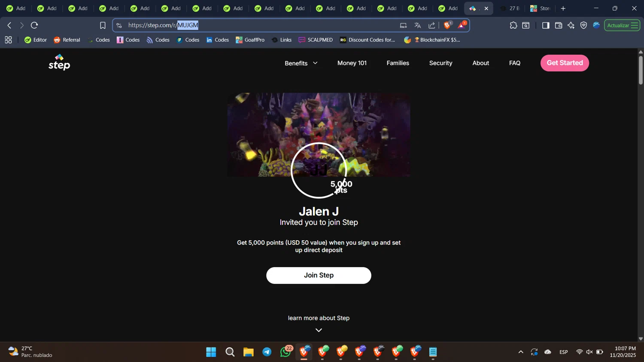Viewport: 644px width, 362px height.
Task: Open the Notepad taskbar icon
Action: [x=433, y=352]
